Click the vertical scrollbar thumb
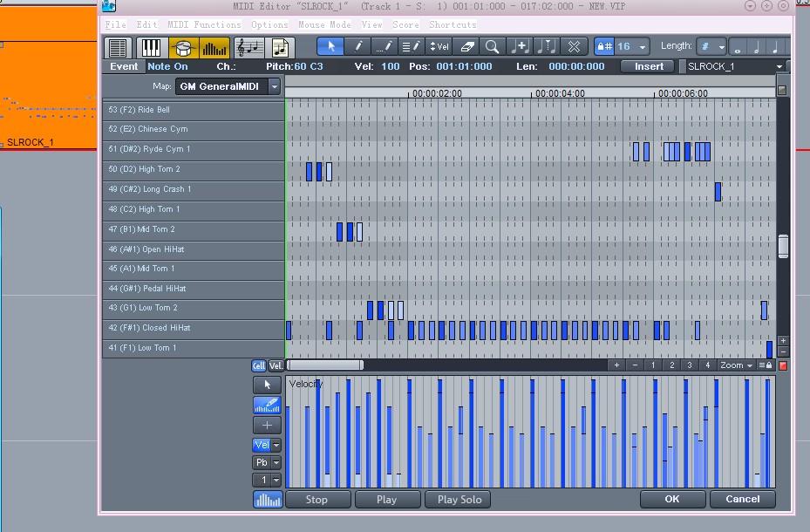The height and width of the screenshot is (532, 810). tap(783, 246)
